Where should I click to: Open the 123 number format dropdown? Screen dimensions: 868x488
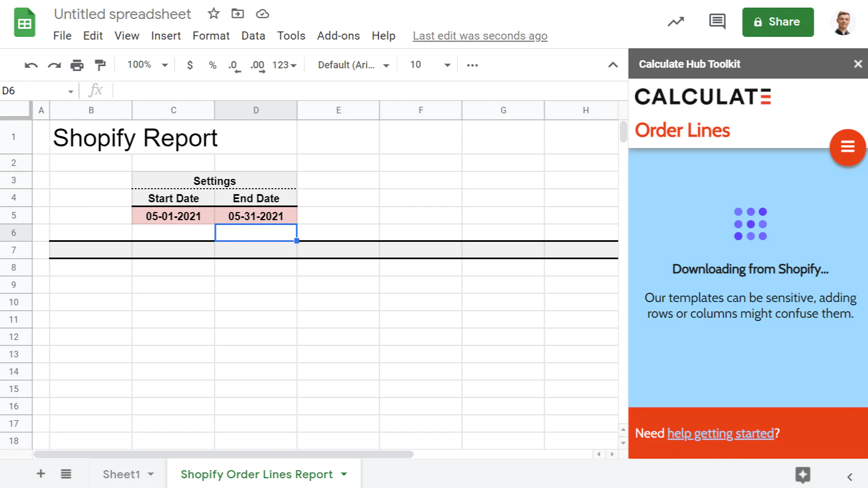tap(284, 65)
